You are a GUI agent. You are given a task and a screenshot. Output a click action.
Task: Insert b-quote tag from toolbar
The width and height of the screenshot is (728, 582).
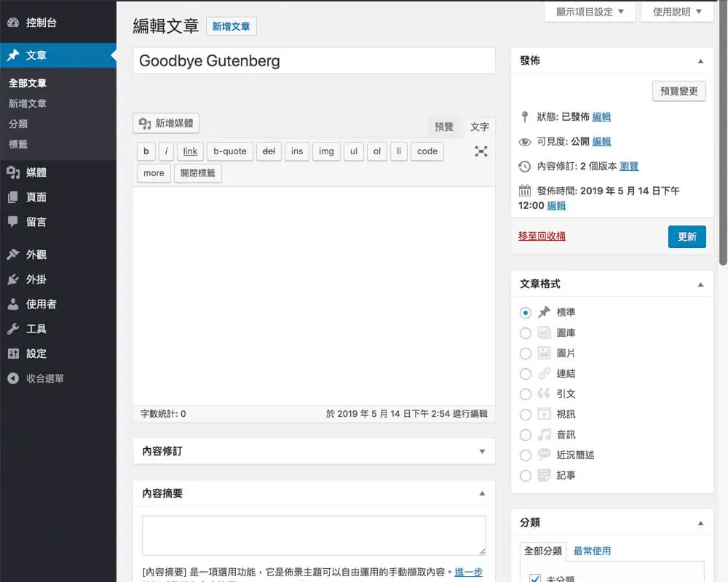click(230, 151)
